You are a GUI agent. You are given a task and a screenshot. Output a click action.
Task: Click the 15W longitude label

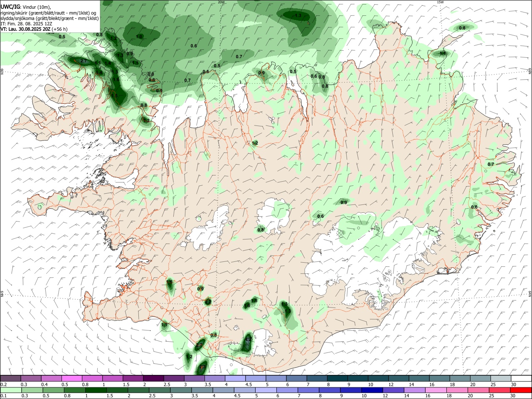click(x=440, y=2)
